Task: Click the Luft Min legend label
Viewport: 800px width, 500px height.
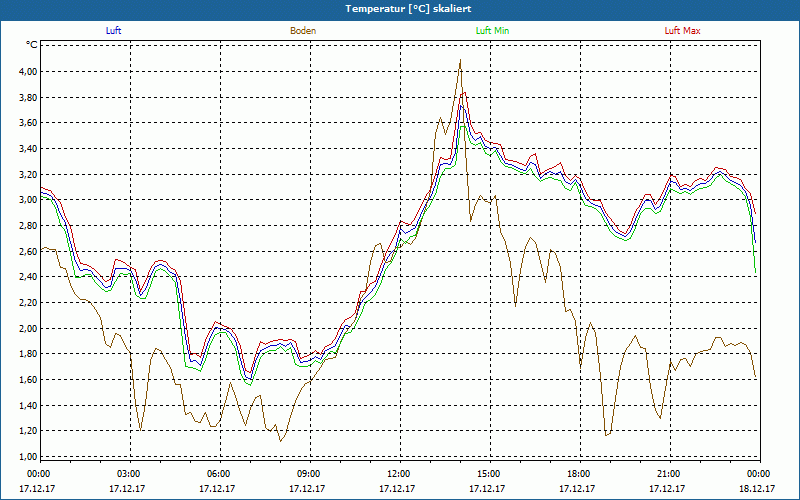Action: [x=492, y=31]
